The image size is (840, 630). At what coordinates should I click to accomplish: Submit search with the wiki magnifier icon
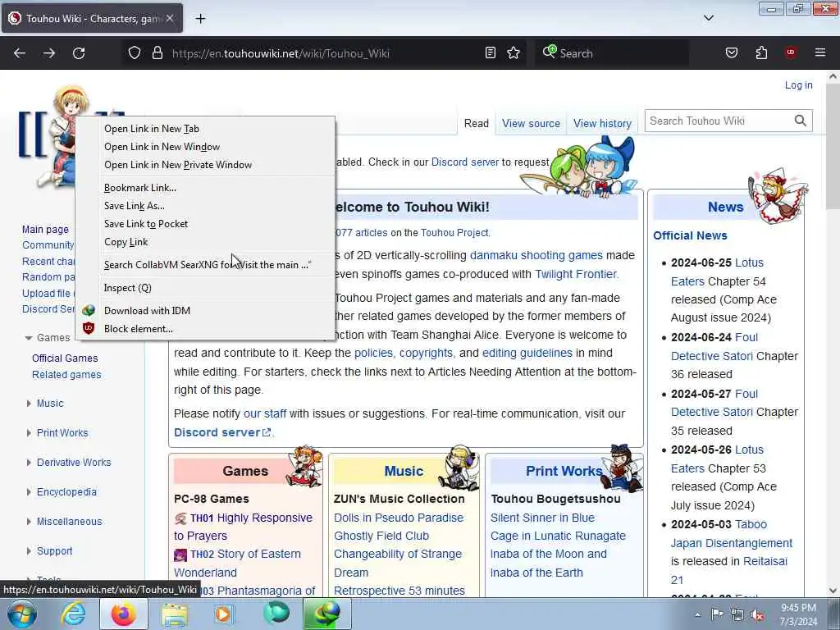point(801,121)
